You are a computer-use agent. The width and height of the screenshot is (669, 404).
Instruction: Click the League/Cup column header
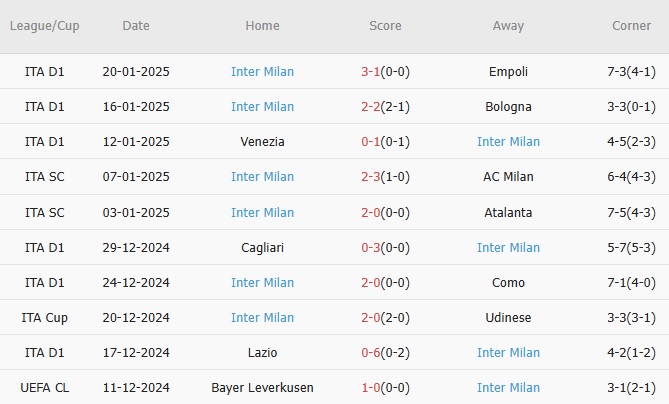(x=47, y=26)
